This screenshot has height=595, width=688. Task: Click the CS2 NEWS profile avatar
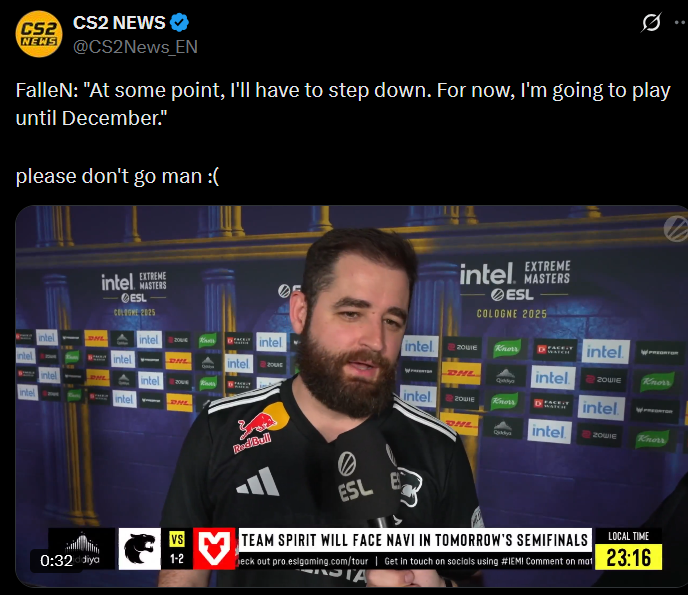pyautogui.click(x=39, y=34)
